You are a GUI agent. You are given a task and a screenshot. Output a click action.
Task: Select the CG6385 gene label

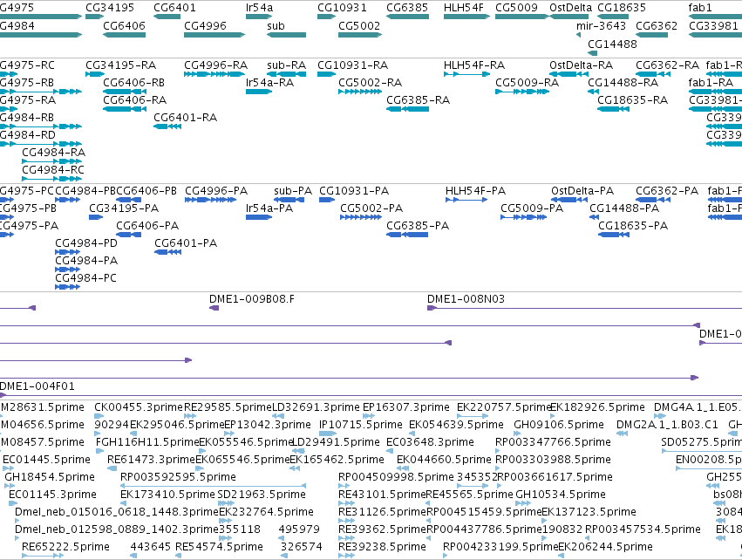click(x=407, y=8)
